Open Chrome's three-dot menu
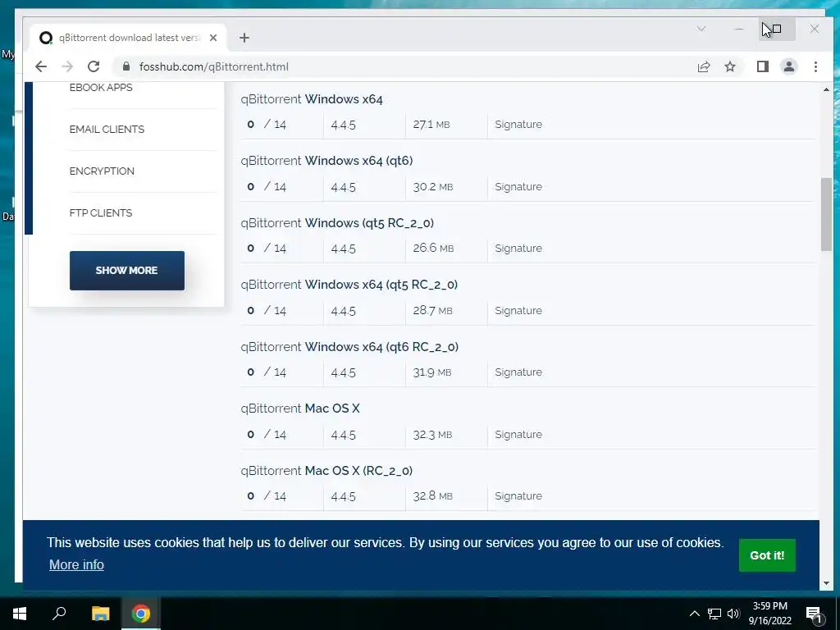 tap(815, 66)
